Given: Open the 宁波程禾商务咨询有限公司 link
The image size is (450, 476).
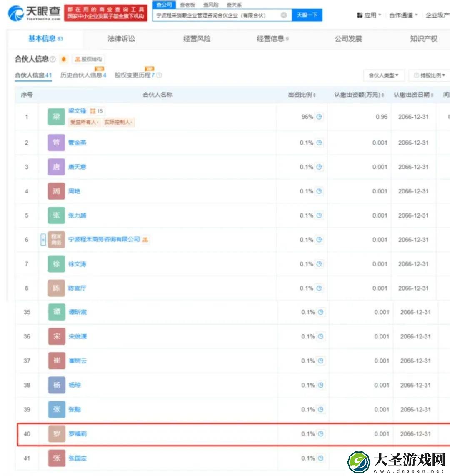Looking at the screenshot, I should (104, 240).
